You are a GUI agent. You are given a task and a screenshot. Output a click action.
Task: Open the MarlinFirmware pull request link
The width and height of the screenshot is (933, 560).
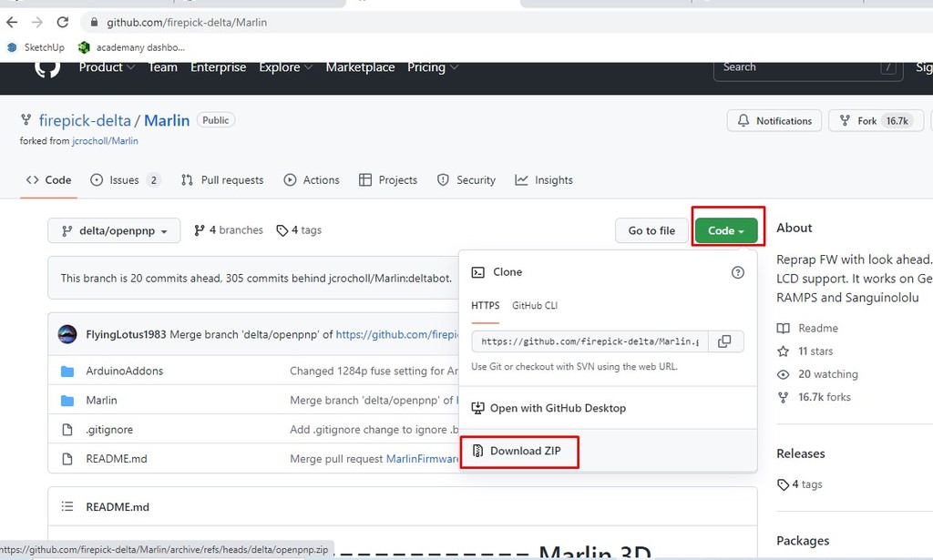pos(423,458)
